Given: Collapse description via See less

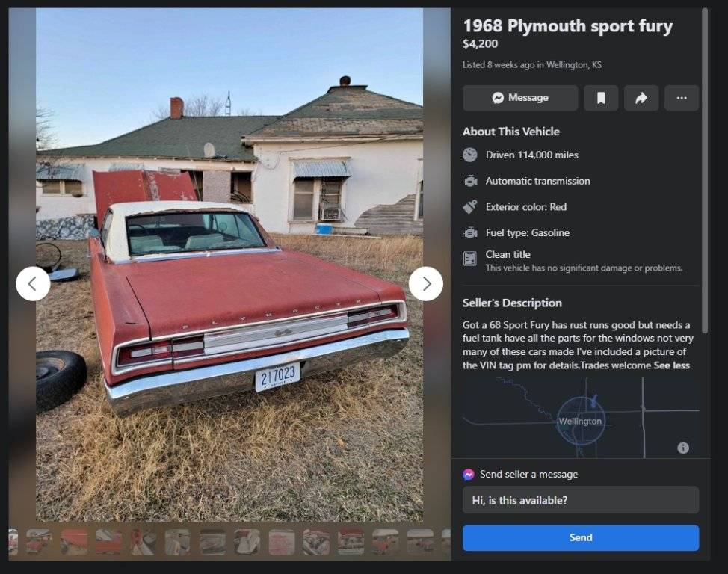Looking at the screenshot, I should click(671, 365).
